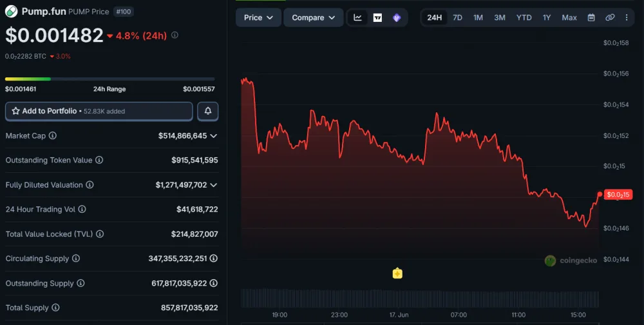The height and width of the screenshot is (325, 644).
Task: Select the 3M time range tab
Action: tap(500, 17)
